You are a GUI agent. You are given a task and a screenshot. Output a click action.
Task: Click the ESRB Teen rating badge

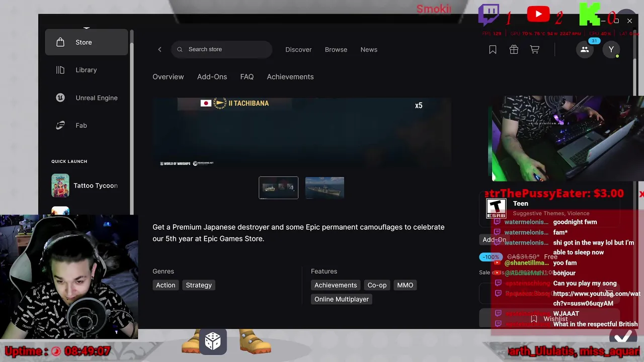496,208
